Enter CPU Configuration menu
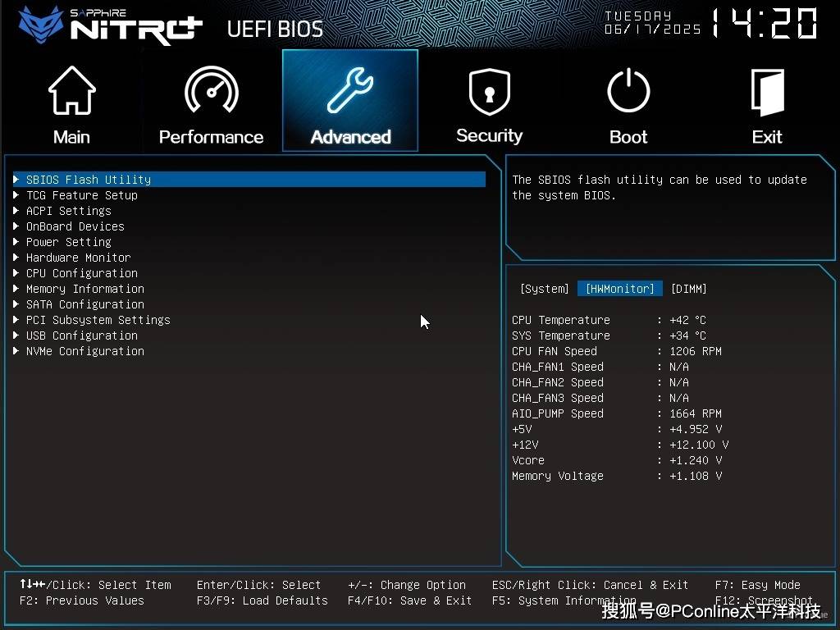This screenshot has width=840, height=630. coord(81,273)
